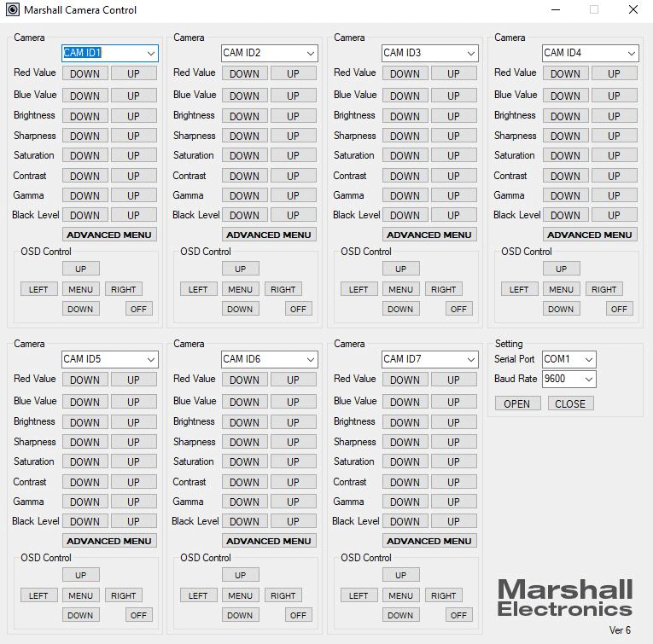Turn OSD OFF for CAM ID5
The height and width of the screenshot is (644, 653).
(x=138, y=615)
